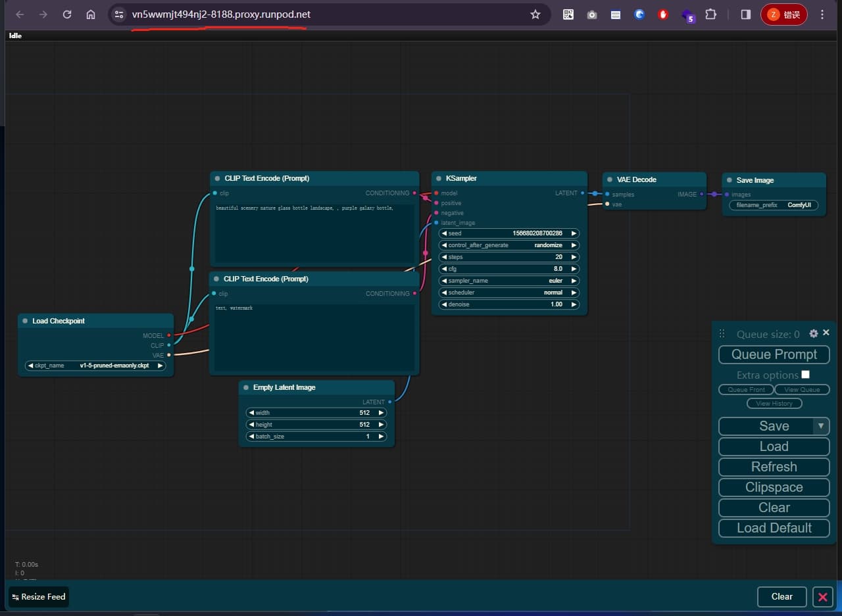The height and width of the screenshot is (616, 842).
Task: Click the browser forward arrow
Action: [x=43, y=14]
